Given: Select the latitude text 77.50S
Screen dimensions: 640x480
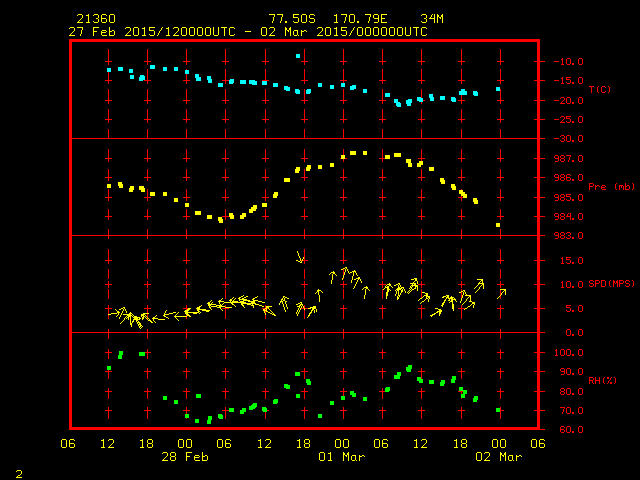Looking at the screenshot, I should (x=292, y=19).
